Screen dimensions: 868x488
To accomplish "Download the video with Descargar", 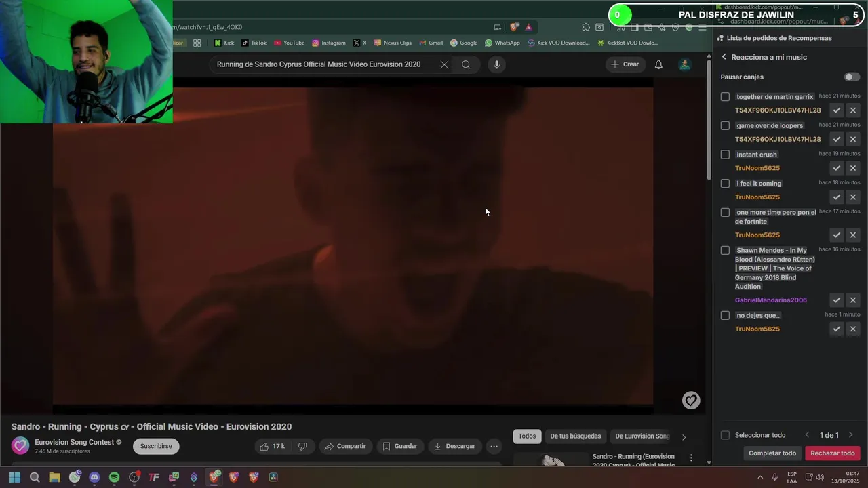I will (x=455, y=446).
